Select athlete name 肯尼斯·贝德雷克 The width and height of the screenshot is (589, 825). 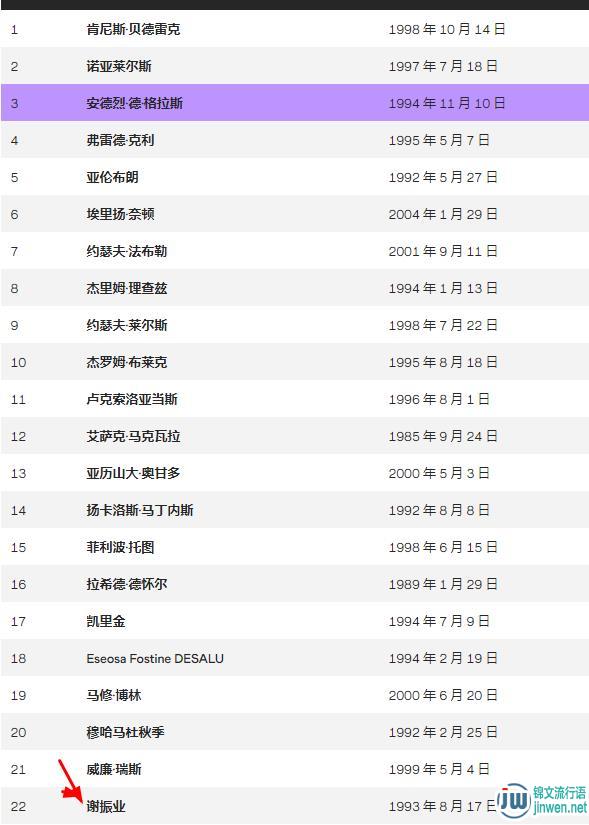coord(133,29)
